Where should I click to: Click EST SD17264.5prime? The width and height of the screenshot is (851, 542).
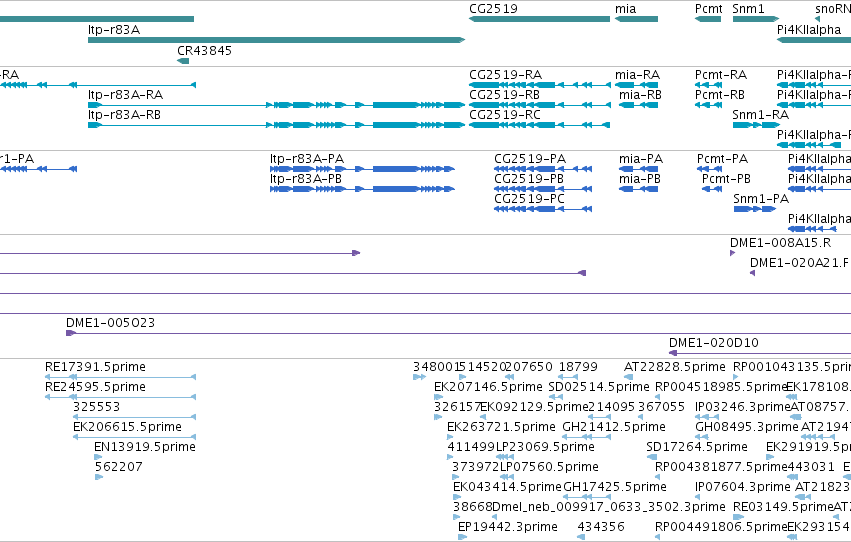(x=650, y=457)
